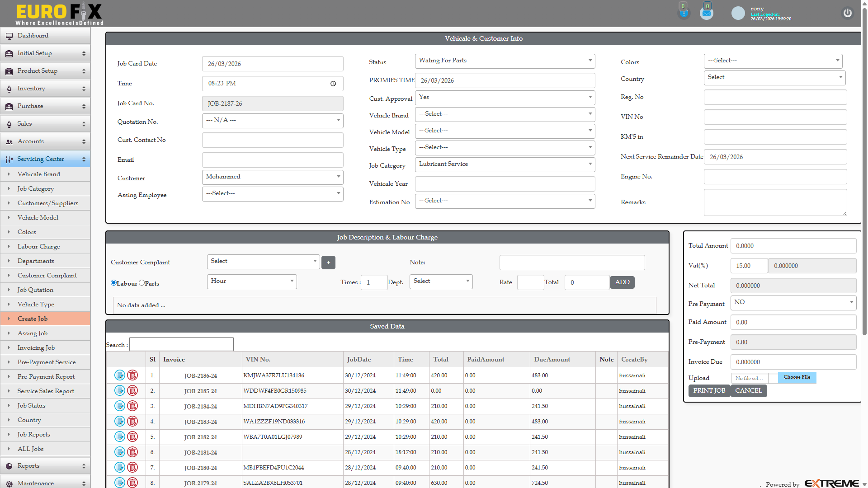
Task: Select the Parts radio button
Action: pos(142,283)
